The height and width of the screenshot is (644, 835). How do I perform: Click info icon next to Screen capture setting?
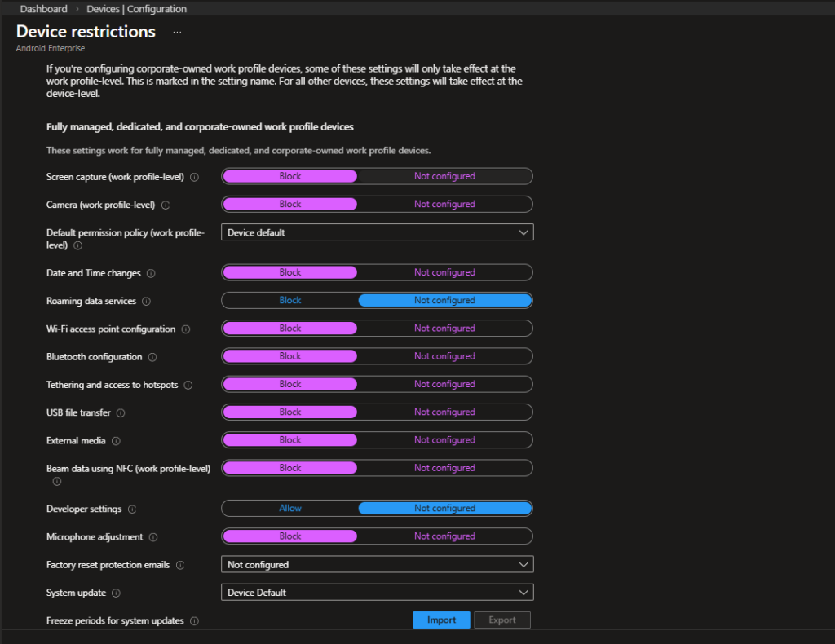(x=194, y=177)
